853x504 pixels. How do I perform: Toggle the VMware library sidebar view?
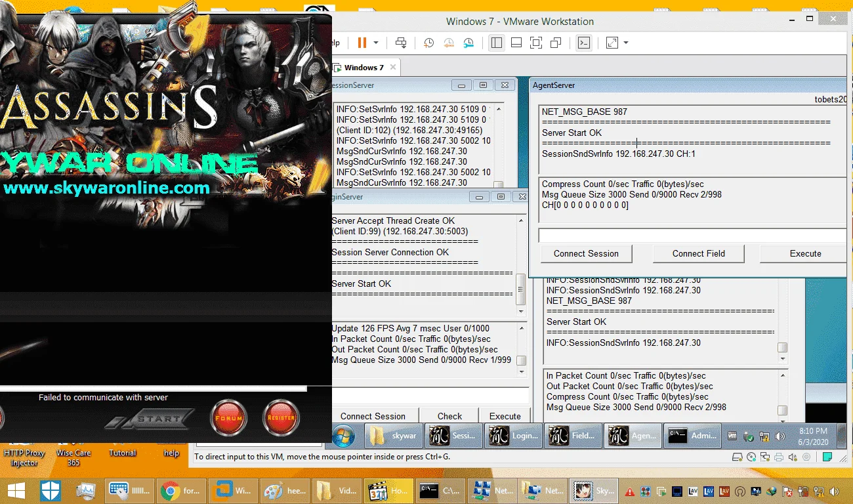pyautogui.click(x=497, y=43)
